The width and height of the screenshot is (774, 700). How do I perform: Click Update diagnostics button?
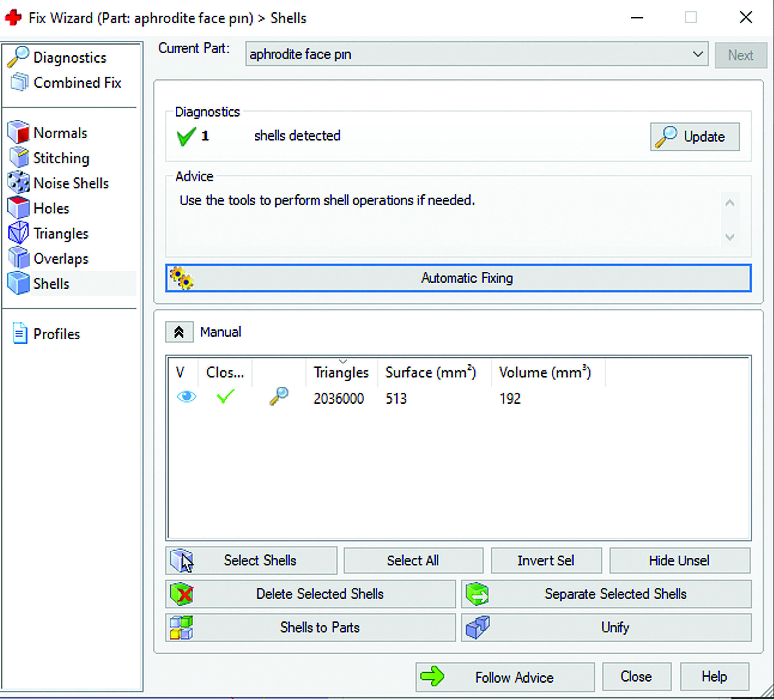coord(694,137)
